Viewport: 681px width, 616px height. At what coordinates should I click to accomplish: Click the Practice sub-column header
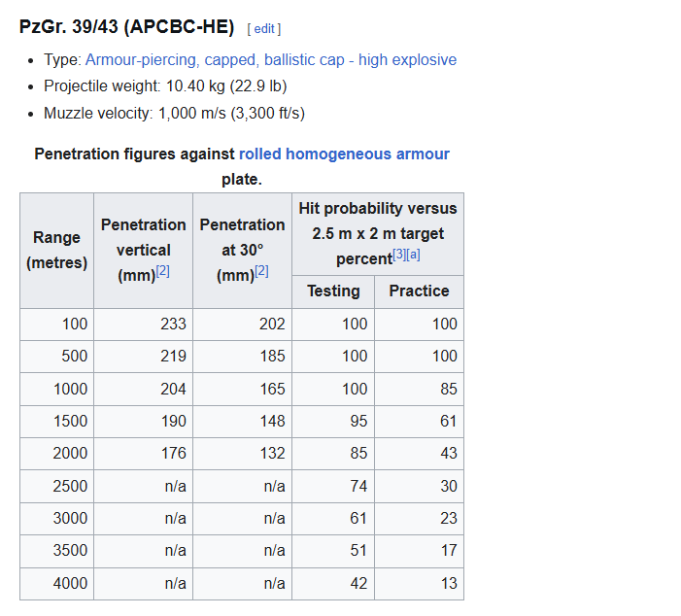click(x=419, y=291)
